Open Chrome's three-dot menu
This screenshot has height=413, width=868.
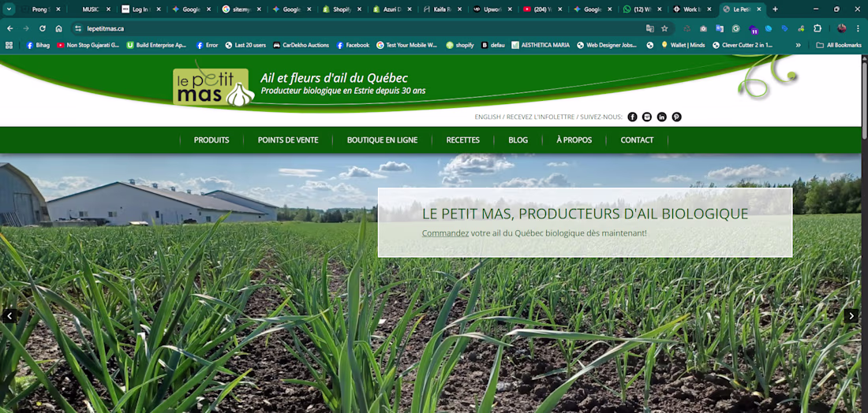click(x=858, y=28)
